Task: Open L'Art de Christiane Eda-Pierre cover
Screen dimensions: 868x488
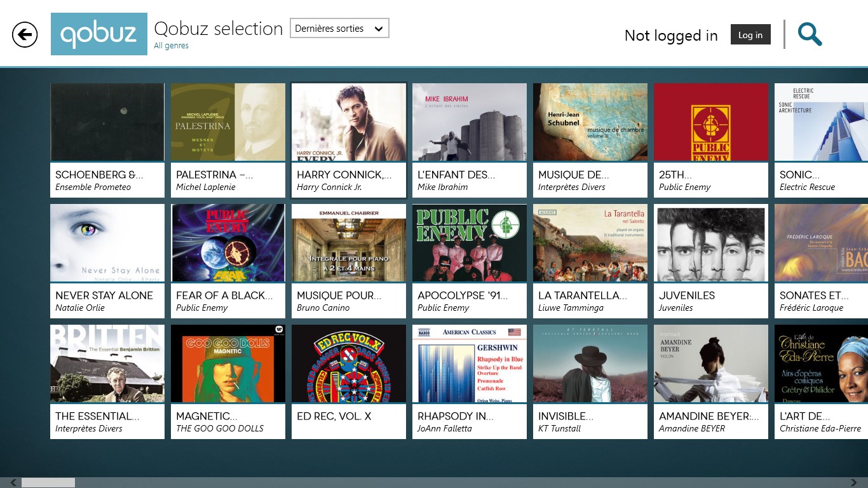Action: [821, 363]
